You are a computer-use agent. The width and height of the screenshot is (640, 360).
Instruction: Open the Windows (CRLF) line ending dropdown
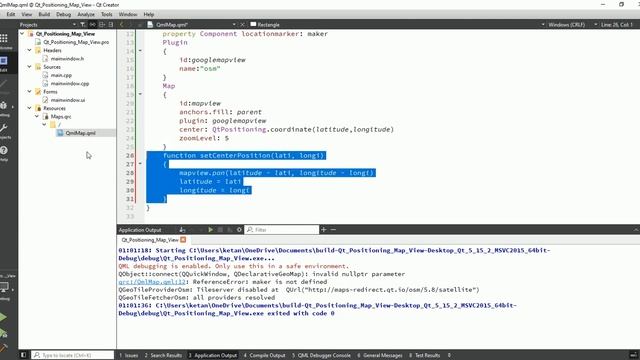pyautogui.click(x=567, y=24)
